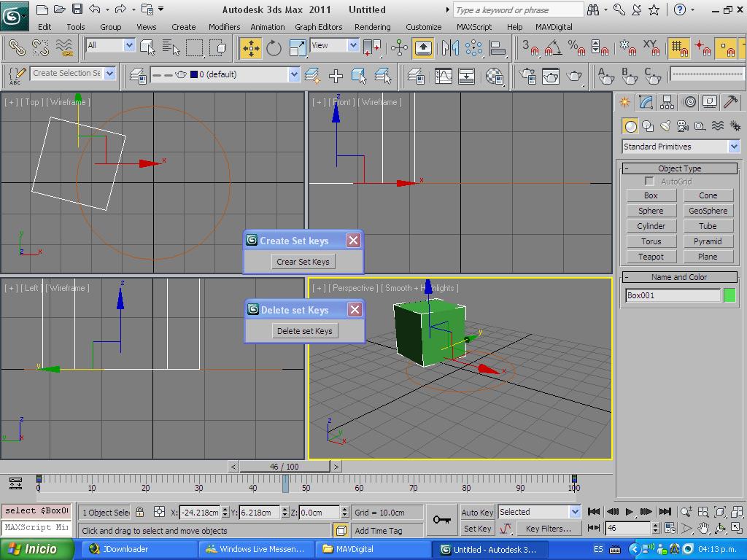Click the time slider at 46 / 100
747x560 pixels.
point(285,467)
